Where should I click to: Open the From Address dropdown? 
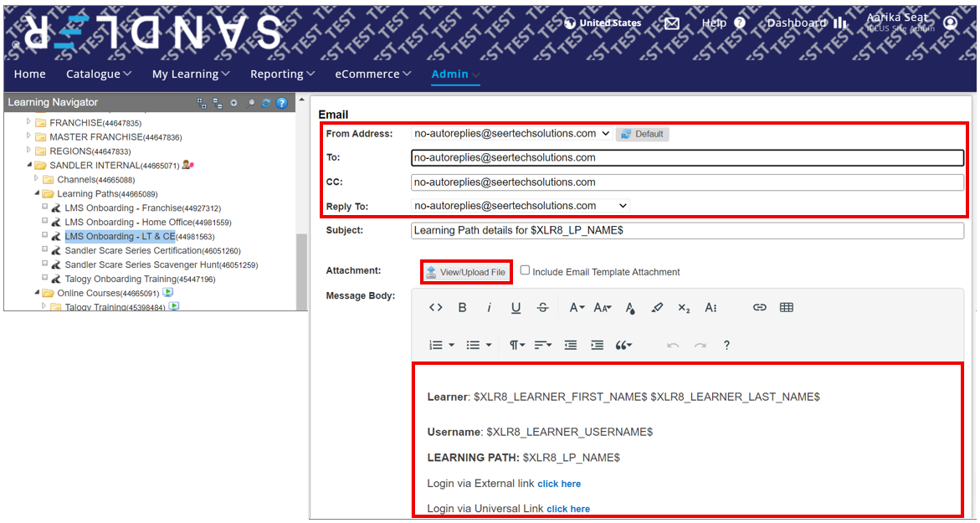tap(608, 133)
